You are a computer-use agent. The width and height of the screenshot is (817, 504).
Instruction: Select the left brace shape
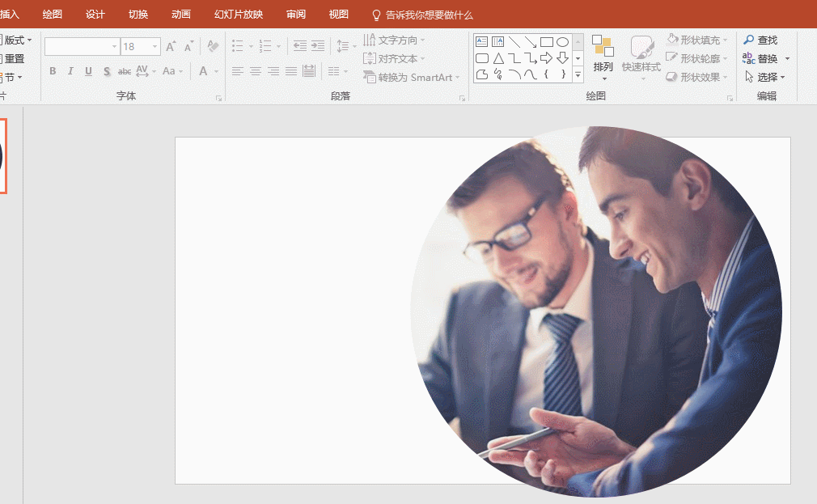pyautogui.click(x=546, y=74)
